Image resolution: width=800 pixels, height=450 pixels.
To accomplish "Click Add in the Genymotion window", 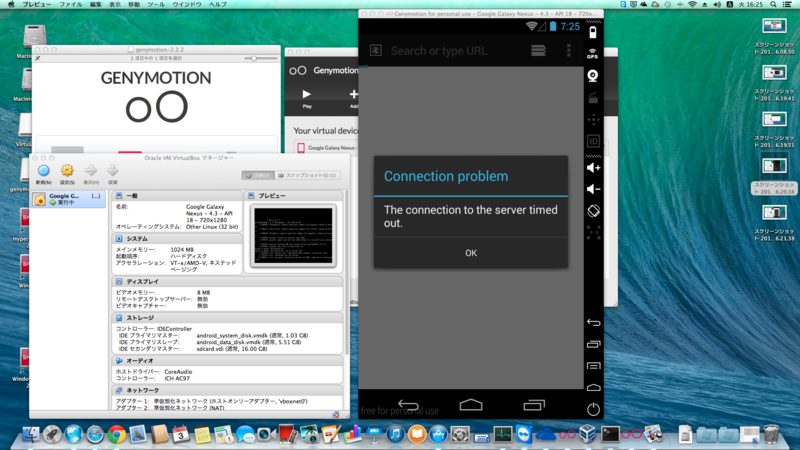I will [353, 98].
